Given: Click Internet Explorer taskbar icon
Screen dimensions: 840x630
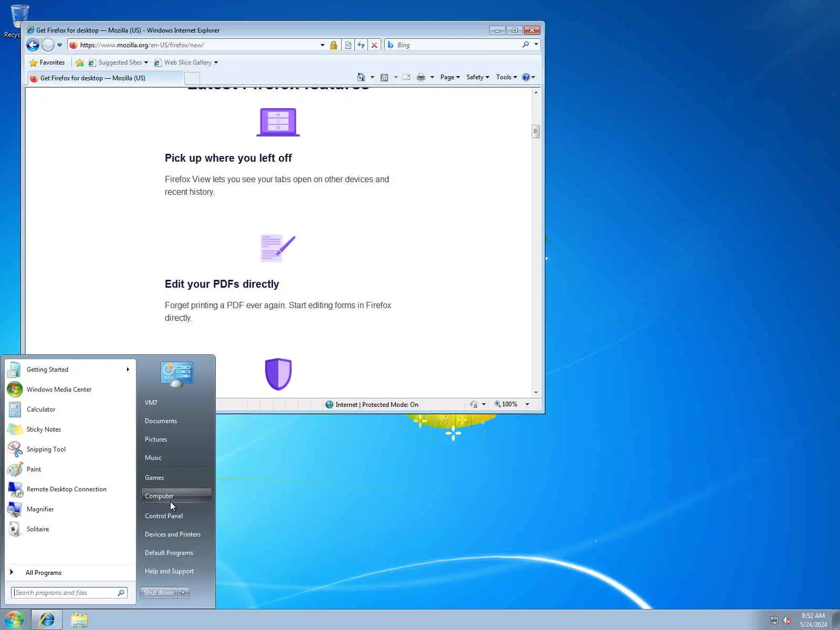Looking at the screenshot, I should pyautogui.click(x=47, y=620).
